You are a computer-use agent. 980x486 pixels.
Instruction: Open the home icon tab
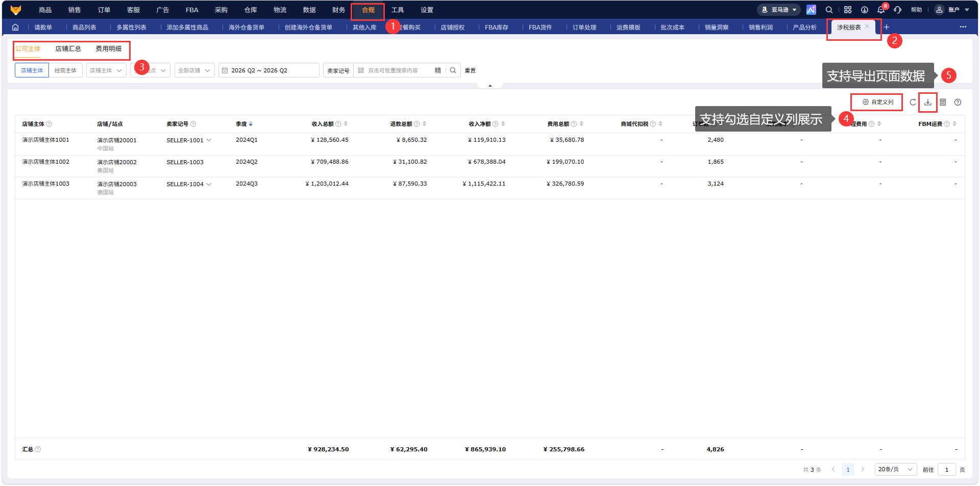click(x=15, y=27)
